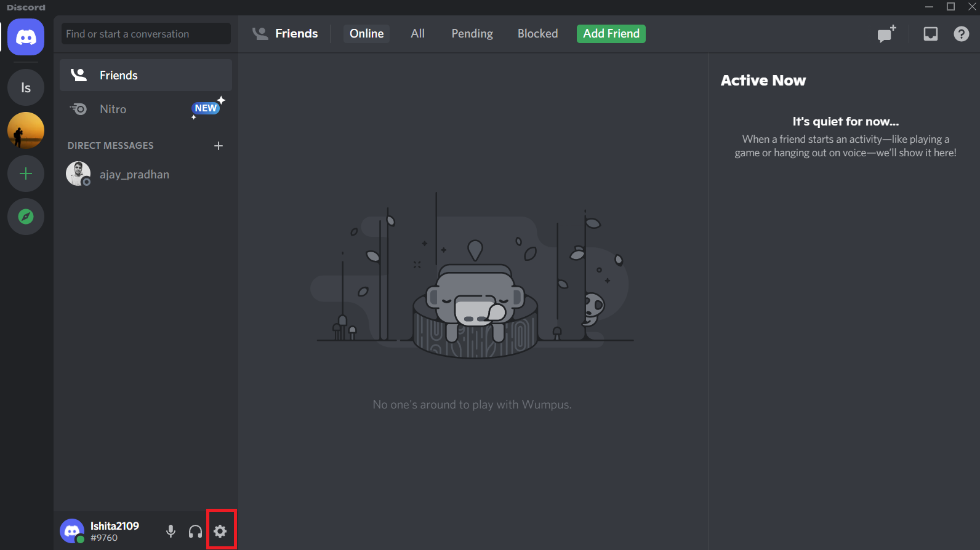The height and width of the screenshot is (550, 980).
Task: Add a server with plus icon
Action: point(26,173)
